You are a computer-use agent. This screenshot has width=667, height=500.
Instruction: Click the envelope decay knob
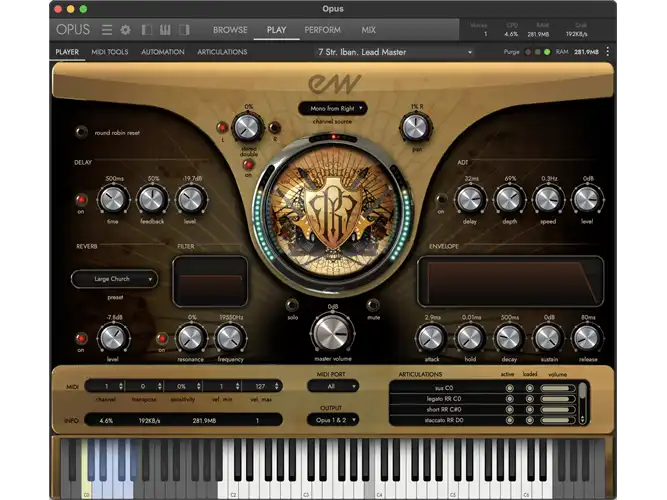pos(509,338)
